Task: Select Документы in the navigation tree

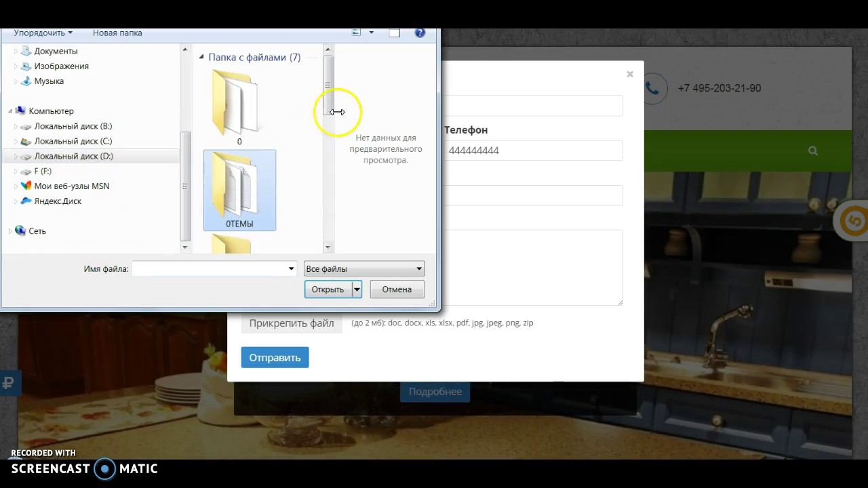Action: coord(56,51)
